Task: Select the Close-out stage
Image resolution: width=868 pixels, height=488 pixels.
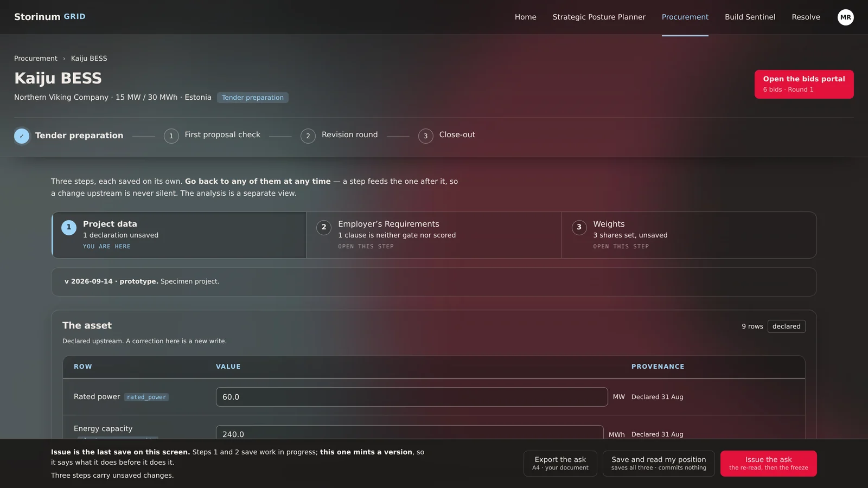Action: 446,135
